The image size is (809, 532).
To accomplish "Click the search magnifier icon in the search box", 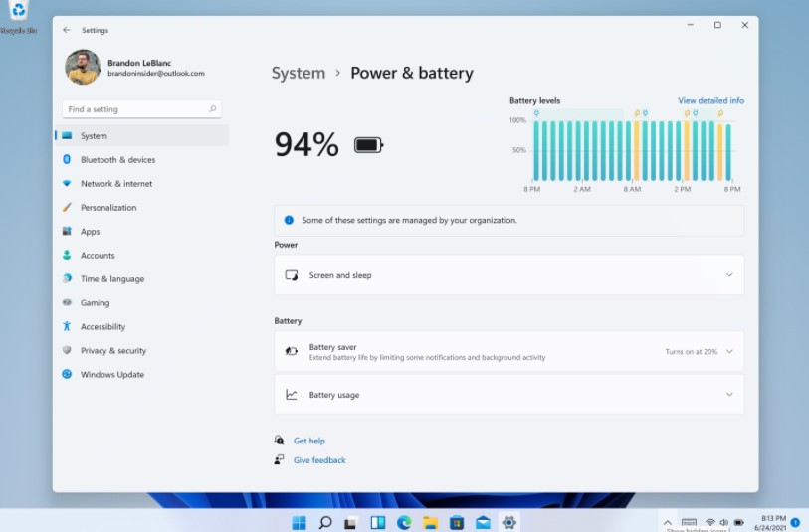I will (213, 108).
